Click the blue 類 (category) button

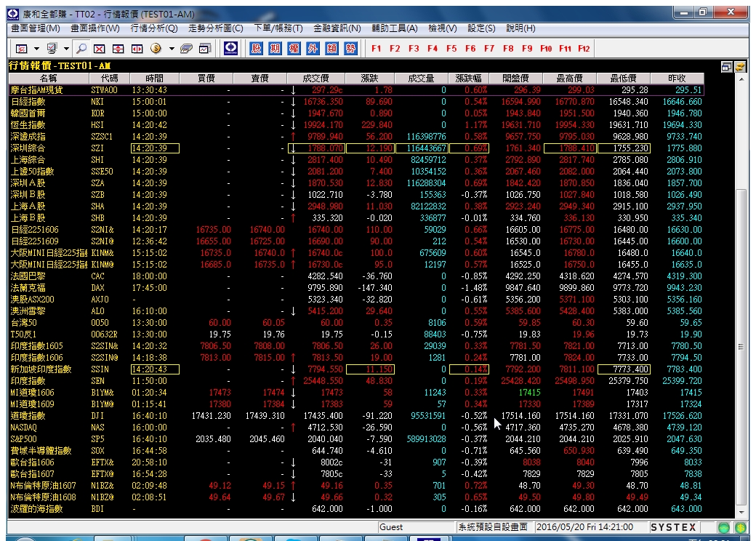coord(331,48)
